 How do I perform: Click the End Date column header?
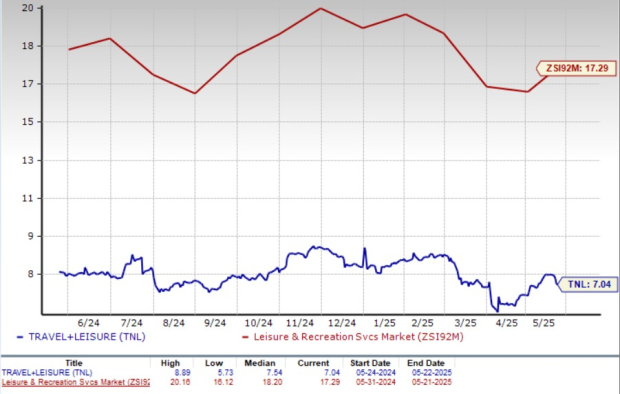coord(426,363)
